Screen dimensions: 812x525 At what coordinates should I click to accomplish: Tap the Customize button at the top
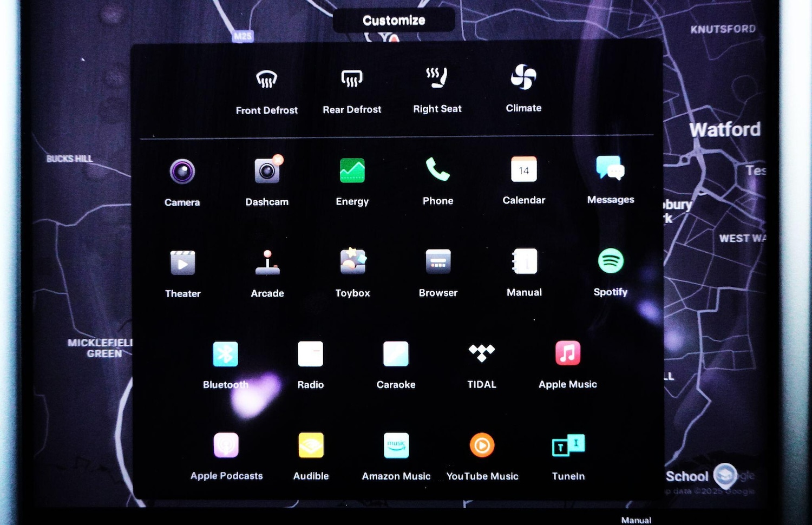click(394, 21)
